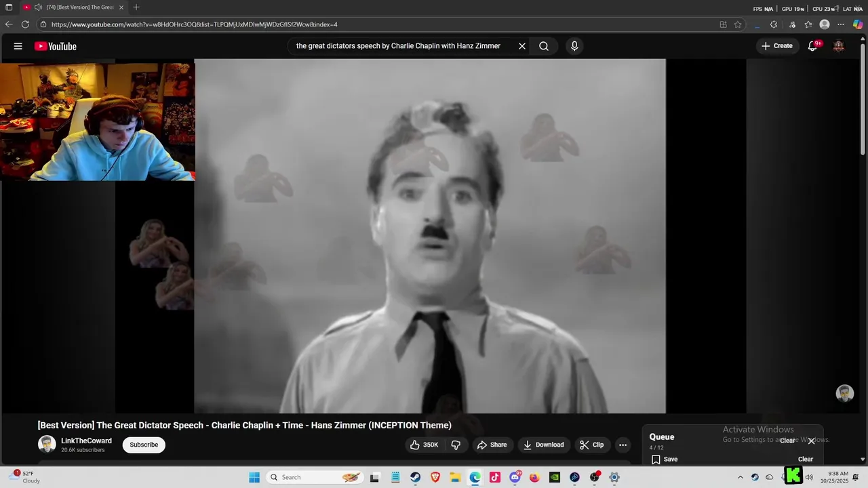Start voice search with microphone icon
The width and height of the screenshot is (868, 488).
pos(574,46)
